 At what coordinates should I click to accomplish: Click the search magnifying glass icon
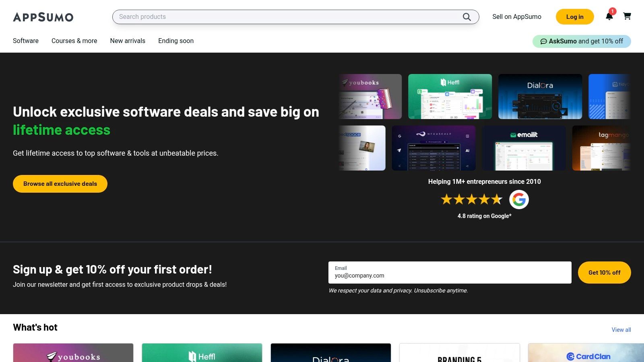(x=466, y=17)
